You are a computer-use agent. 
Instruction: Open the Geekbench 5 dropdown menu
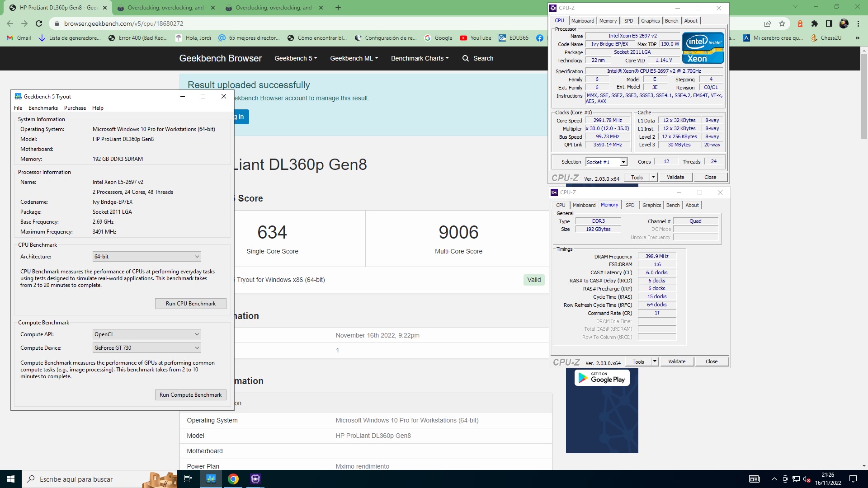pos(296,58)
